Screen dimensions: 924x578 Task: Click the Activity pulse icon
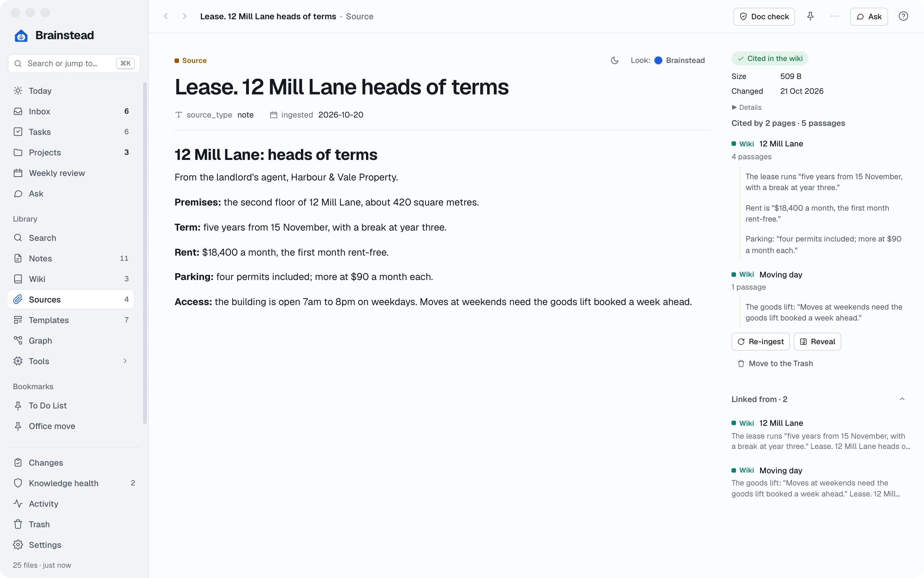click(18, 504)
